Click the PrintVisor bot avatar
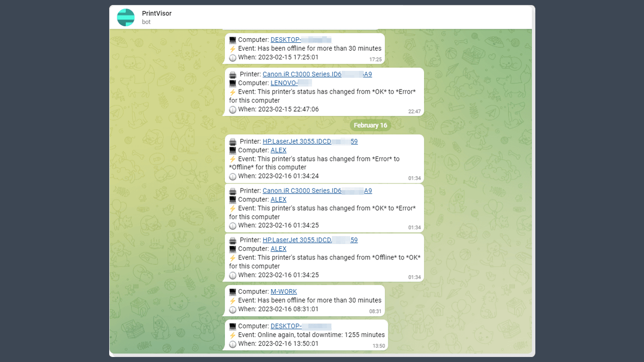Screen dimensions: 644x362 [x=126, y=17]
